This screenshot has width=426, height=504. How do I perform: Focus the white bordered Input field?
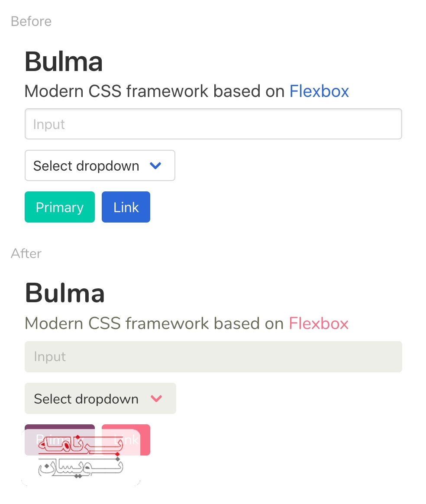click(213, 124)
